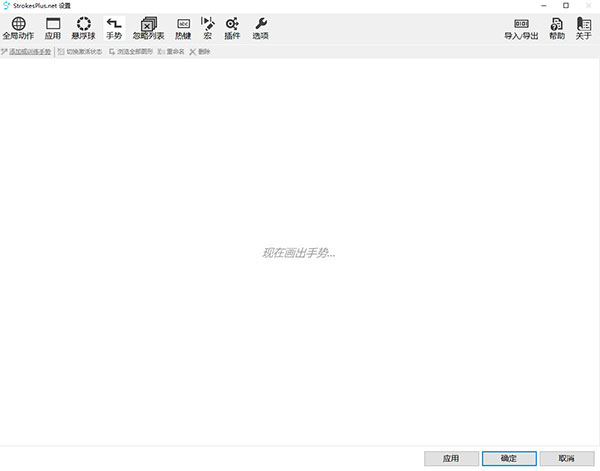Screen dimensions: 600x471
Task: Select the 手势 (Gestures) toolbar icon
Action: coord(114,28)
